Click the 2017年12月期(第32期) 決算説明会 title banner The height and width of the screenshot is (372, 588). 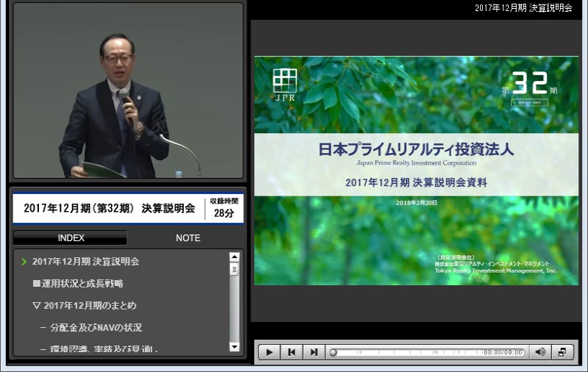tap(110, 208)
